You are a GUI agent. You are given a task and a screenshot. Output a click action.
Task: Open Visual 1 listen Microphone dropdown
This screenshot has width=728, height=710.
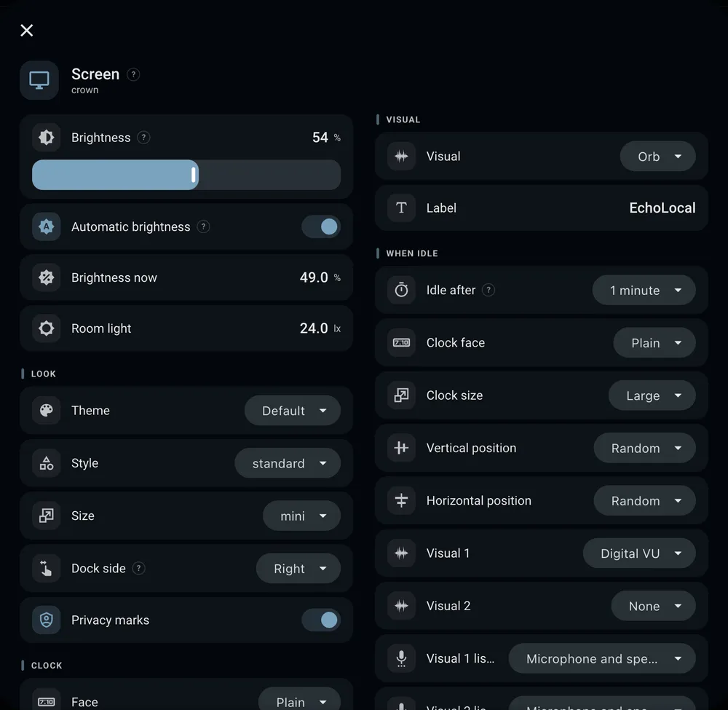(x=602, y=658)
